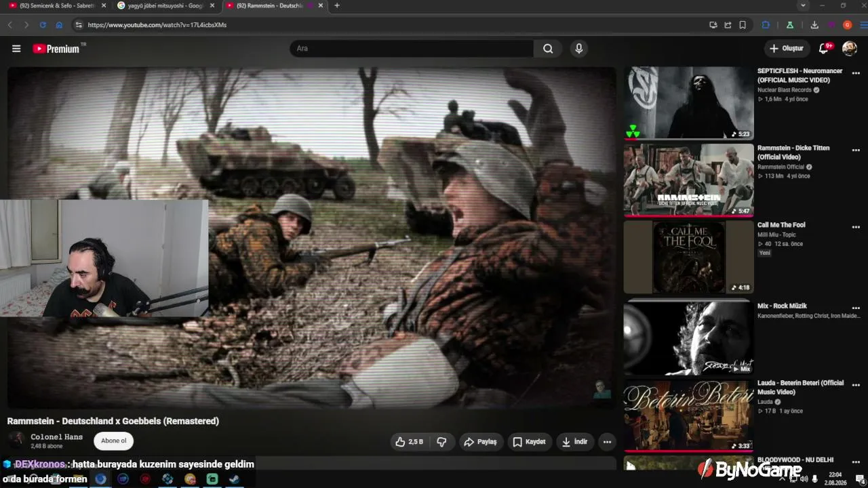868x488 pixels.
Task: Open the YouTube guide hamburger menu
Action: coord(16,49)
